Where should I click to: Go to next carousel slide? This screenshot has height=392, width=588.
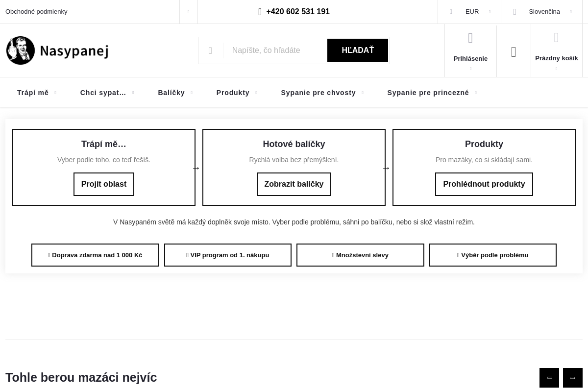pos(572,378)
